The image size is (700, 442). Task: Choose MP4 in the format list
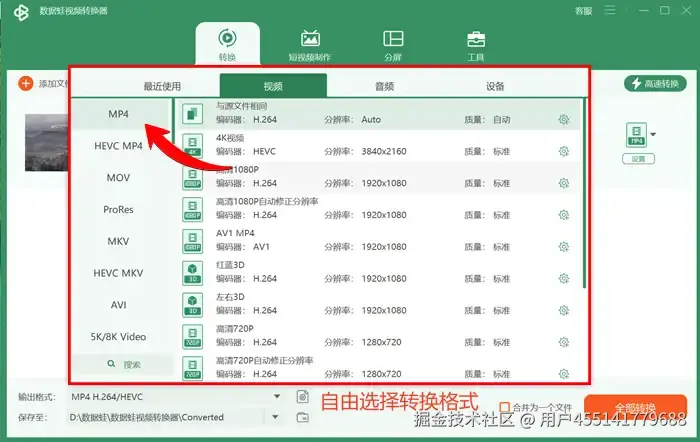point(118,114)
